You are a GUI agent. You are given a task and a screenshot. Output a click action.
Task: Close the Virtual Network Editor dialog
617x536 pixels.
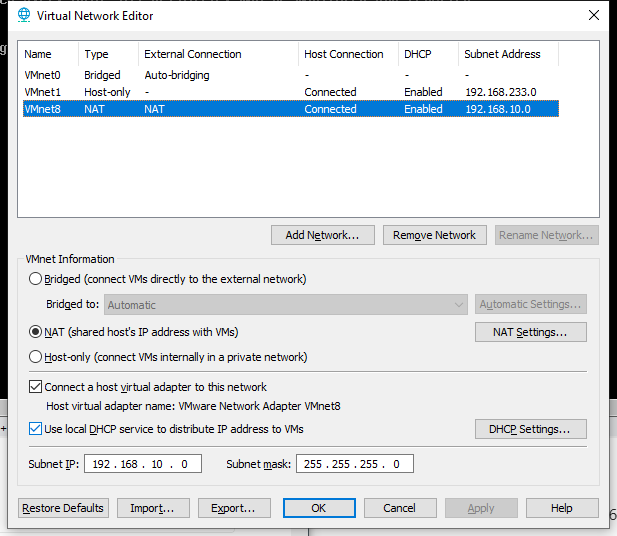tap(593, 15)
